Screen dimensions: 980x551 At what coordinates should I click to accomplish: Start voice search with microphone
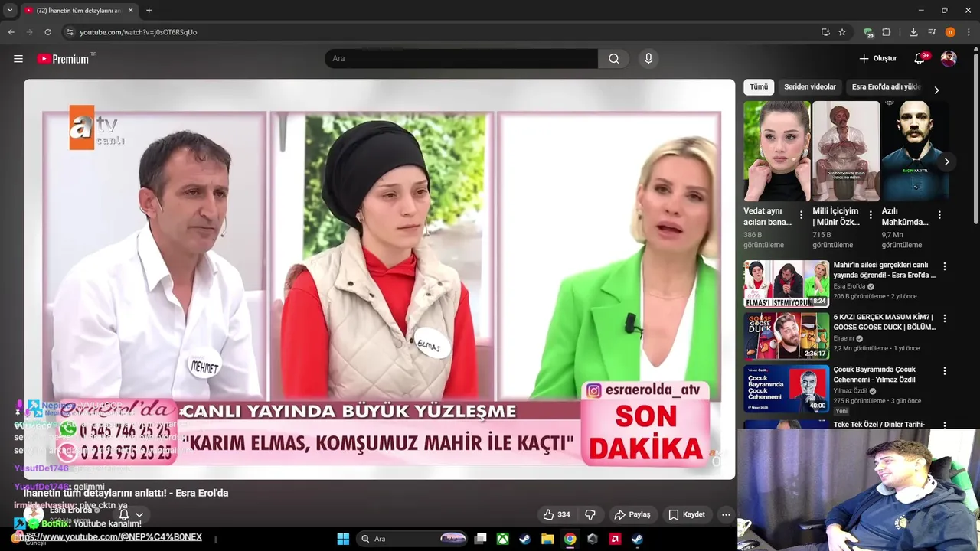pyautogui.click(x=648, y=59)
